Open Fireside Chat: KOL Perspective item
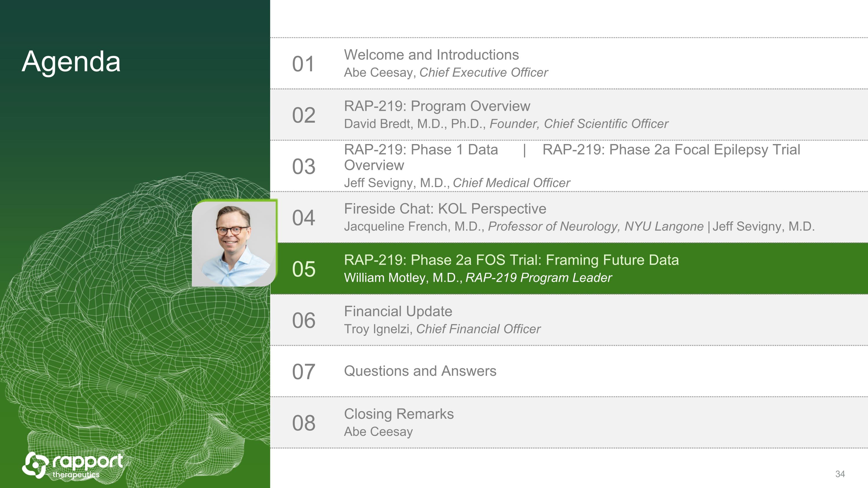868x488 pixels. 445,209
